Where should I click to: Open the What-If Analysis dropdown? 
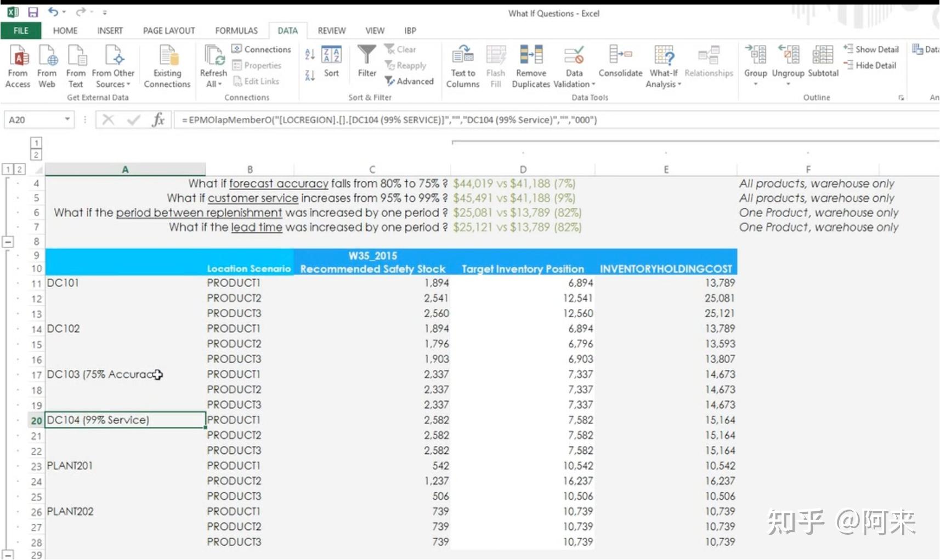(x=664, y=66)
